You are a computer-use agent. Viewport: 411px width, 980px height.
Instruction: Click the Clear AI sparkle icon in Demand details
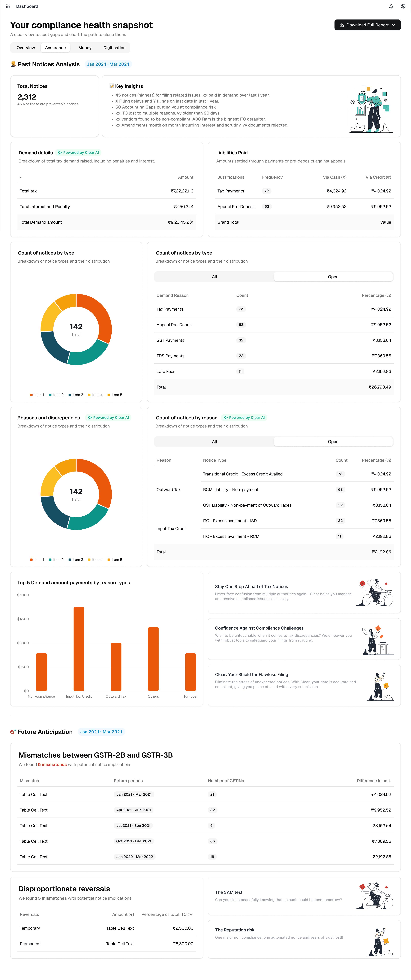tap(59, 153)
